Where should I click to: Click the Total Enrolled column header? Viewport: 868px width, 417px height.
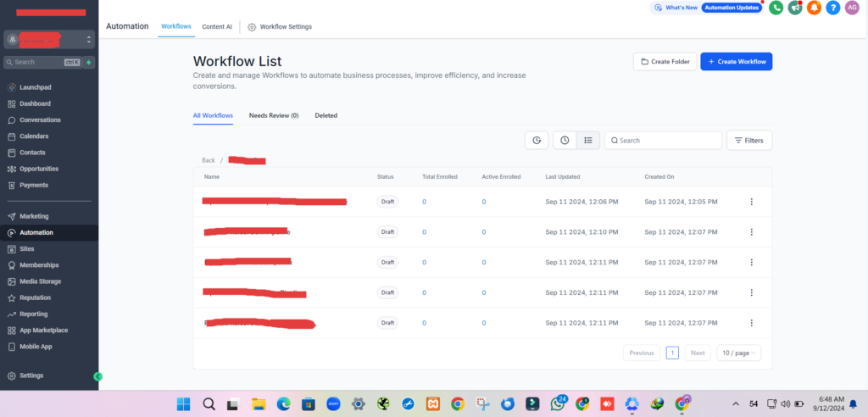coord(440,176)
